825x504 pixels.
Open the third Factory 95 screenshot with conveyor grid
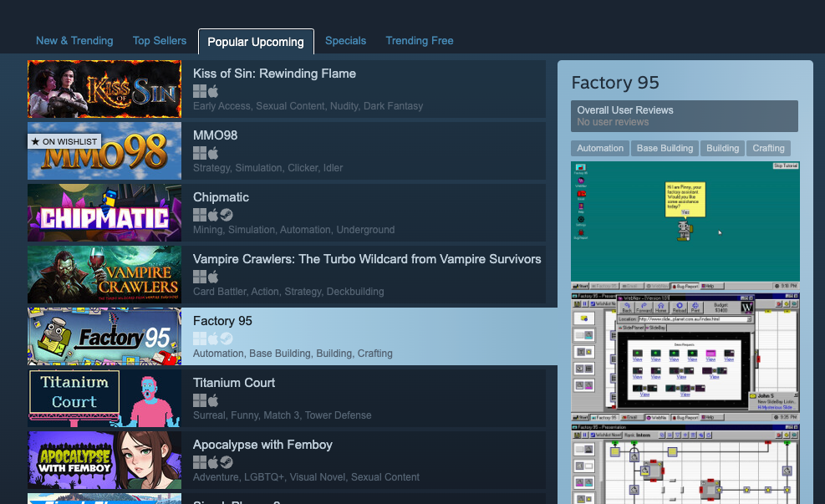coord(685,464)
